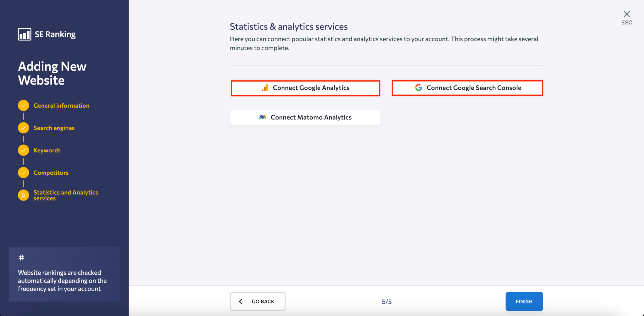The height and width of the screenshot is (316, 644).
Task: Click the hashtag icon above the rankings note
Action: 21,257
